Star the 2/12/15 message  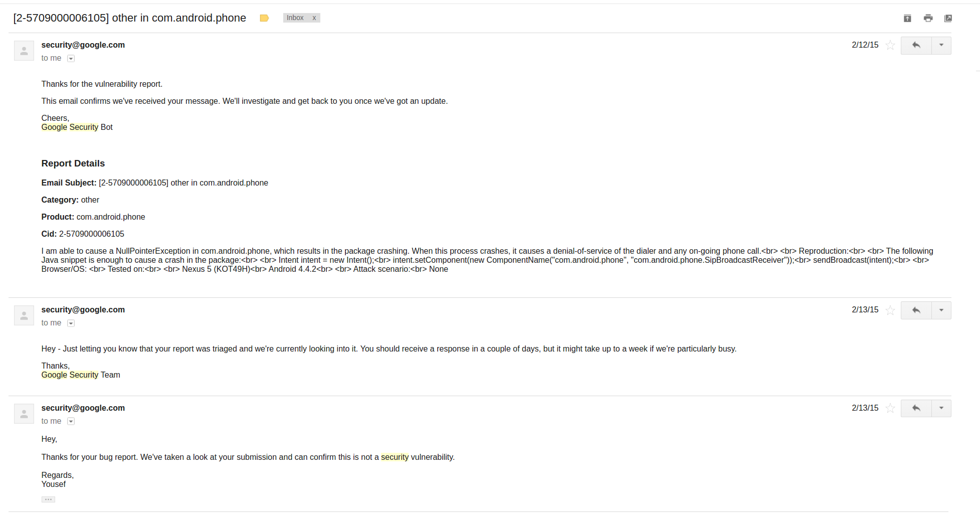click(x=890, y=45)
